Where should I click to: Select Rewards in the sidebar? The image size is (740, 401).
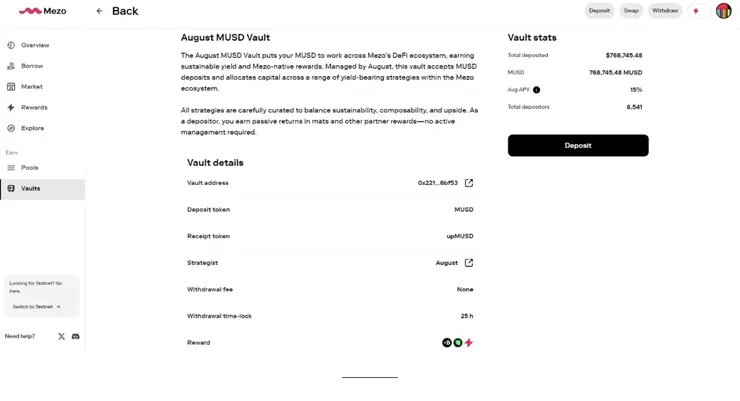[x=34, y=107]
